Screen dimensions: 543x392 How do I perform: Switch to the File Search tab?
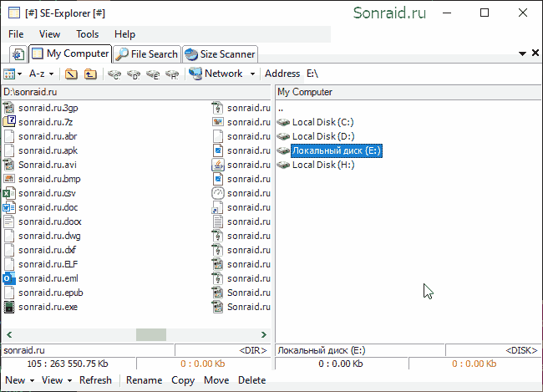click(147, 54)
